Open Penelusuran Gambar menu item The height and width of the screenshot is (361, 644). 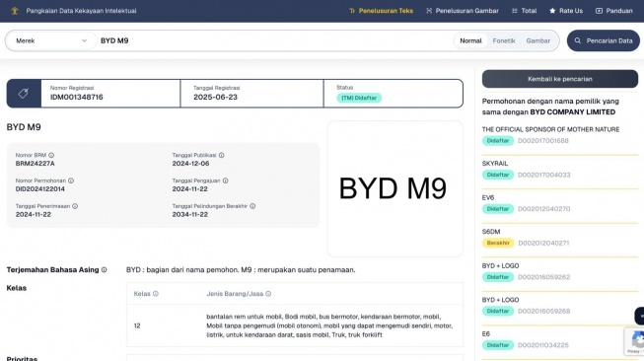[463, 11]
